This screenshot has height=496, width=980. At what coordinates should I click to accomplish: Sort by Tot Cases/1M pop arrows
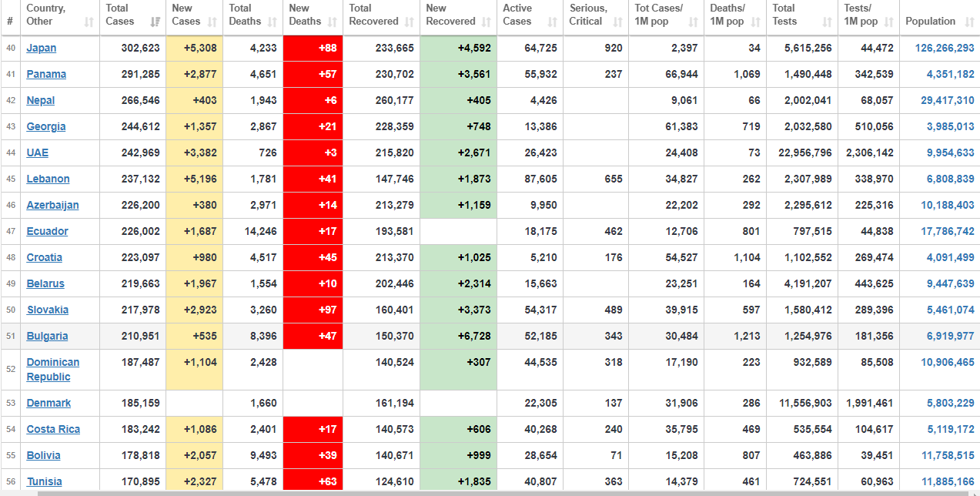pos(694,22)
